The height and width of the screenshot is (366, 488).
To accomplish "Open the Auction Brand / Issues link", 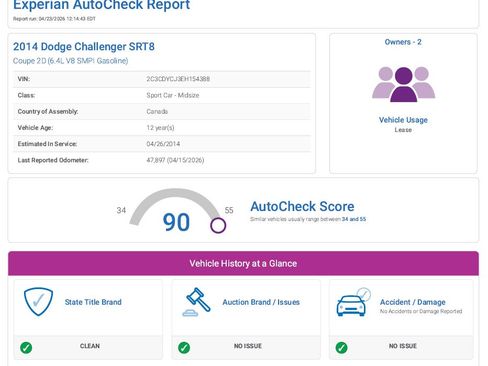I will tap(261, 302).
